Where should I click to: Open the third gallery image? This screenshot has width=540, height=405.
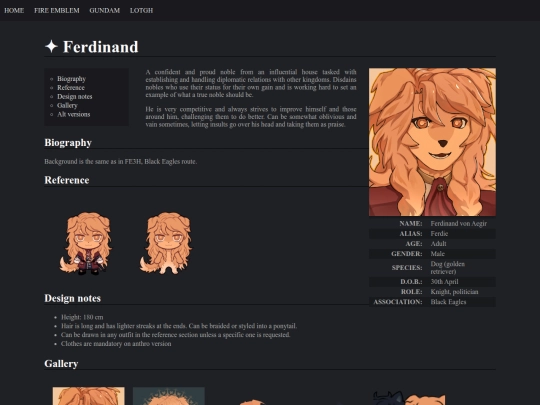coord(252,402)
